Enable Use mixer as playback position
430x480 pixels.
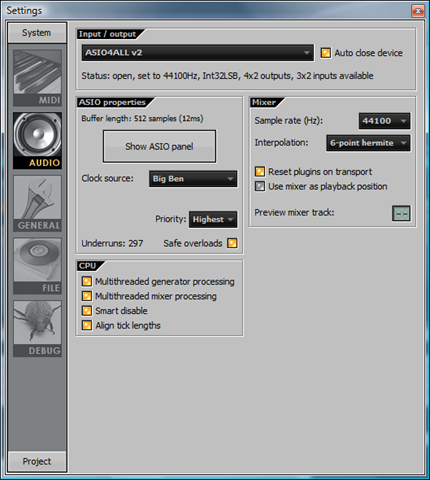(260, 186)
